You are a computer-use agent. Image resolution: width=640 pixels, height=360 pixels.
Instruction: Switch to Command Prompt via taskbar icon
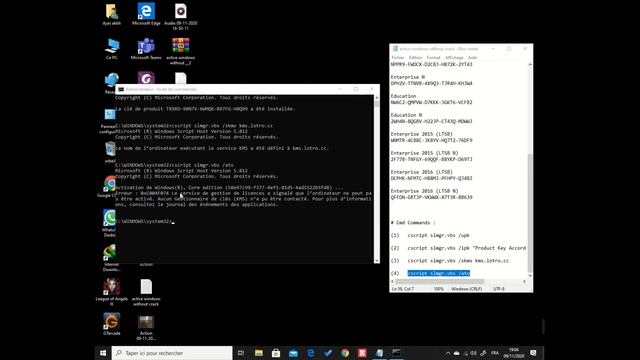396,353
